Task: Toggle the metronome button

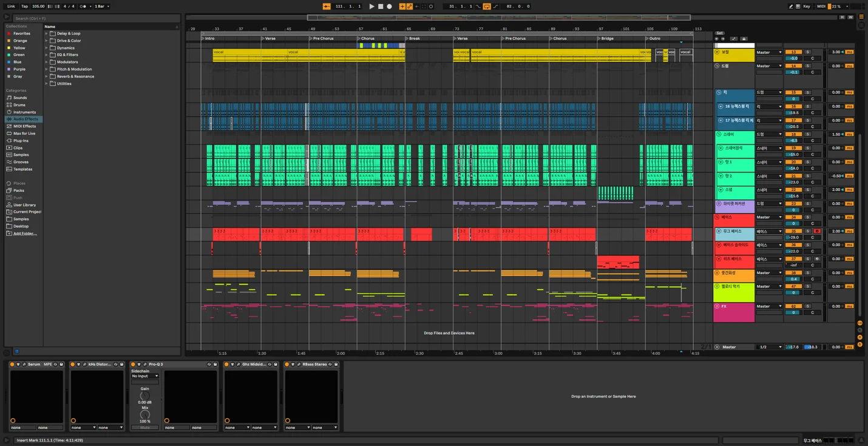Action: [84, 6]
